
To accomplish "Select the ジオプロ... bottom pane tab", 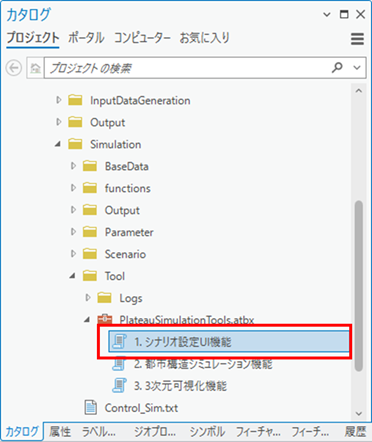I will (x=155, y=432).
